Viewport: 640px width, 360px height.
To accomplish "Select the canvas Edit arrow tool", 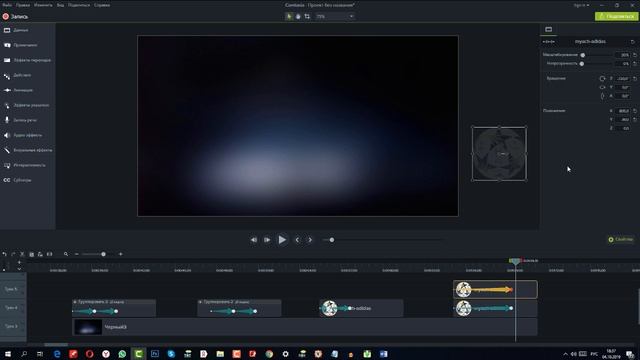I will pyautogui.click(x=289, y=16).
